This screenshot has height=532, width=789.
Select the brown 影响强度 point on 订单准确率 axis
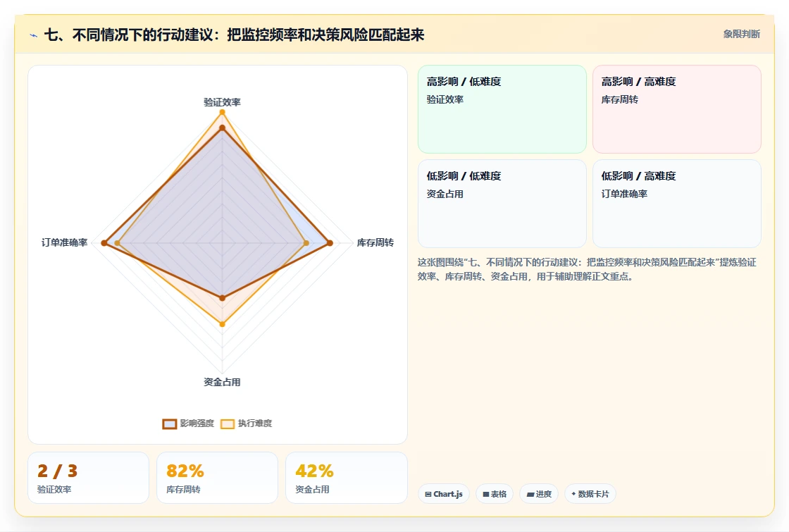click(x=104, y=243)
